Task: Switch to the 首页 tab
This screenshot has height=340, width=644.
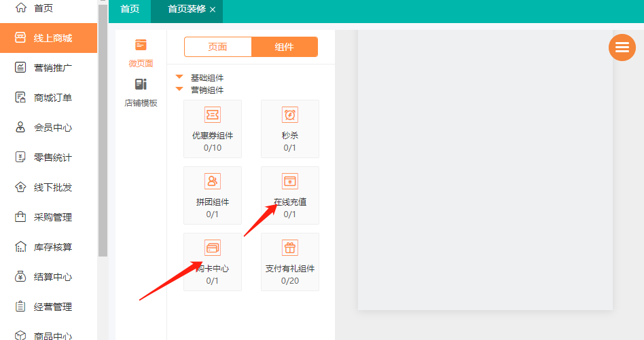Action: tap(130, 10)
